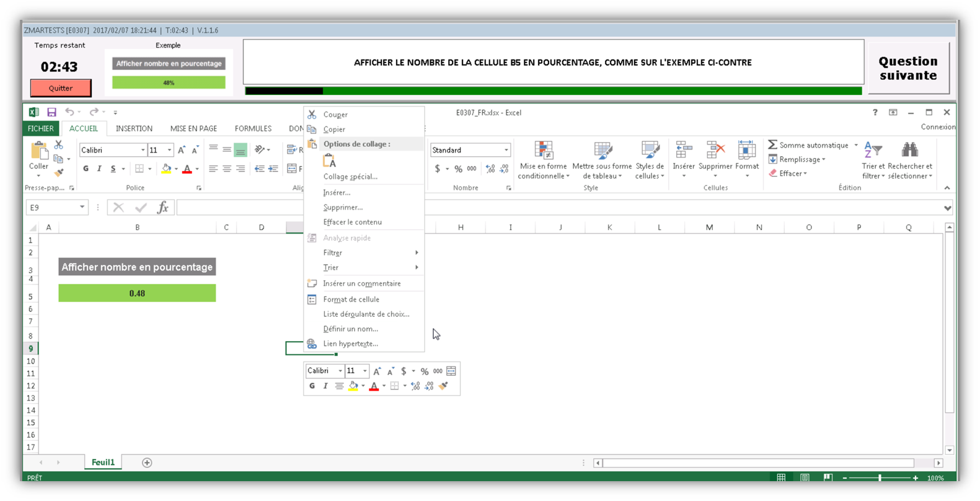Click the Insérer cells icon in ribbon

click(684, 150)
